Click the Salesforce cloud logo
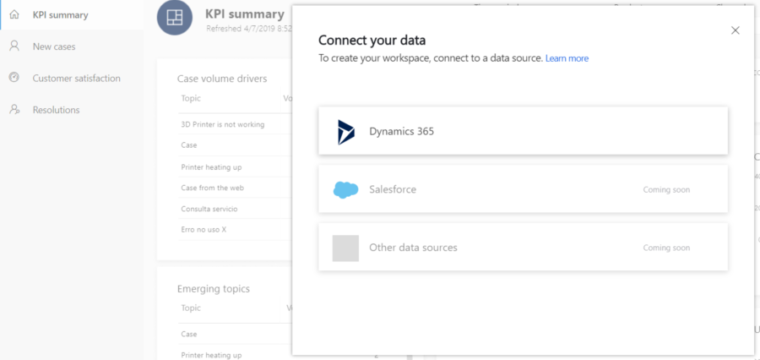760x360 pixels. tap(346, 189)
